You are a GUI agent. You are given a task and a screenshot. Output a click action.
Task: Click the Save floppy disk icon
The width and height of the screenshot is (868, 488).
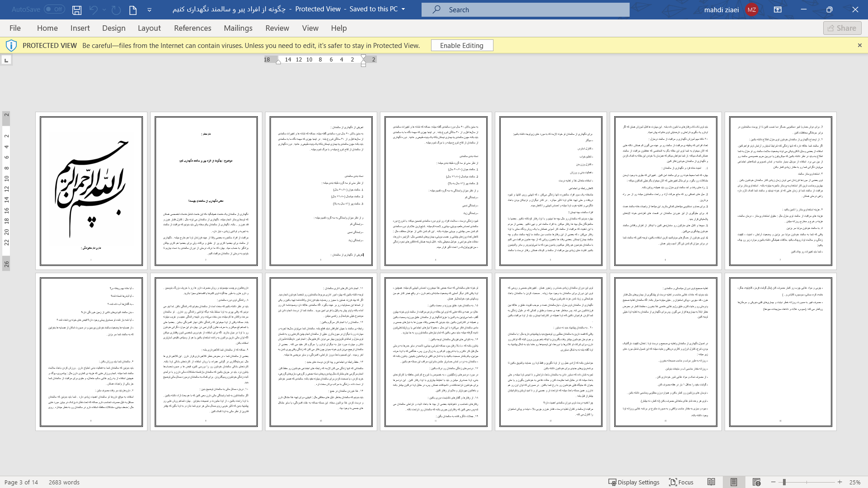(77, 9)
